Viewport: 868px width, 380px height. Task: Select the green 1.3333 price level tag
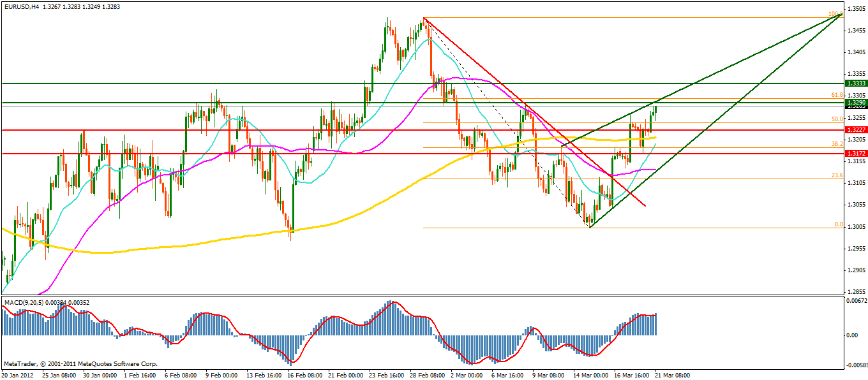click(x=855, y=84)
